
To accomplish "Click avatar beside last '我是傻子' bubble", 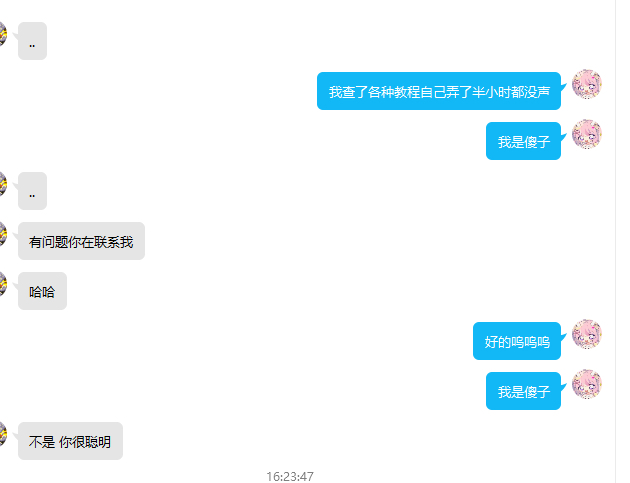I will (587, 384).
